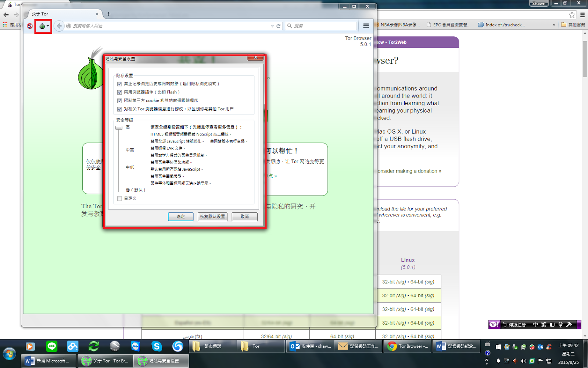Close the 隐私与安全设置 dialog
The image size is (588, 368).
pyautogui.click(x=255, y=57)
